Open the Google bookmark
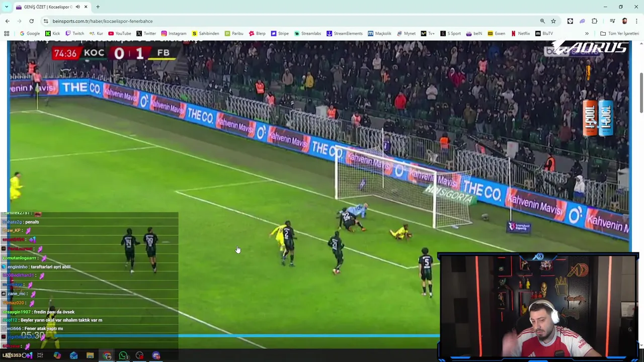Viewport: 644px width, 362px height. (x=30, y=34)
